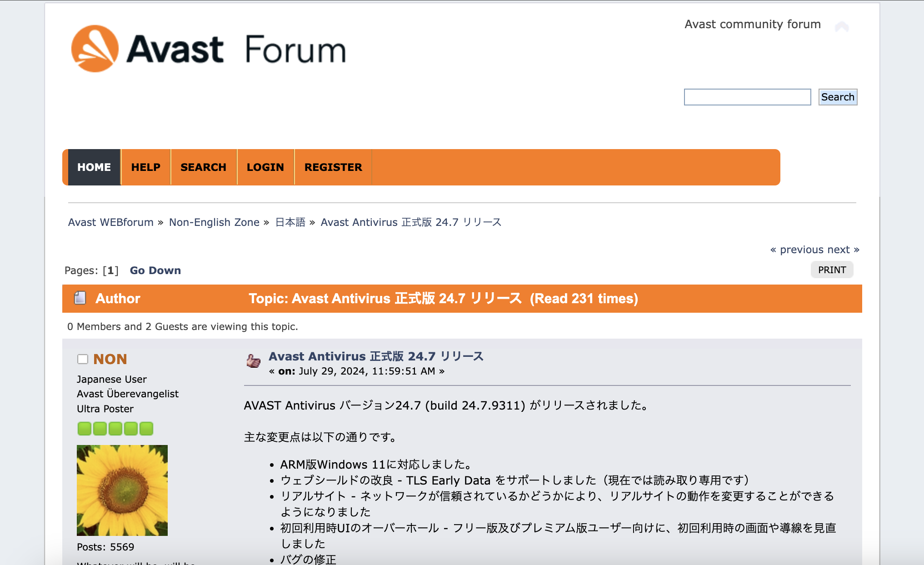Follow the Avast WEBforum breadcrumb link
Screen dimensions: 924x565
click(110, 222)
